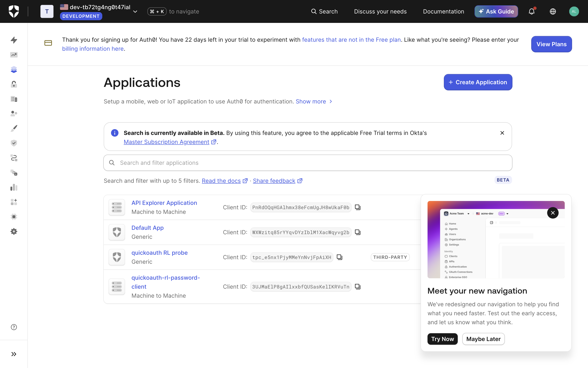The height and width of the screenshot is (368, 588).
Task: Open the User Management sidebar icon
Action: click(x=14, y=113)
